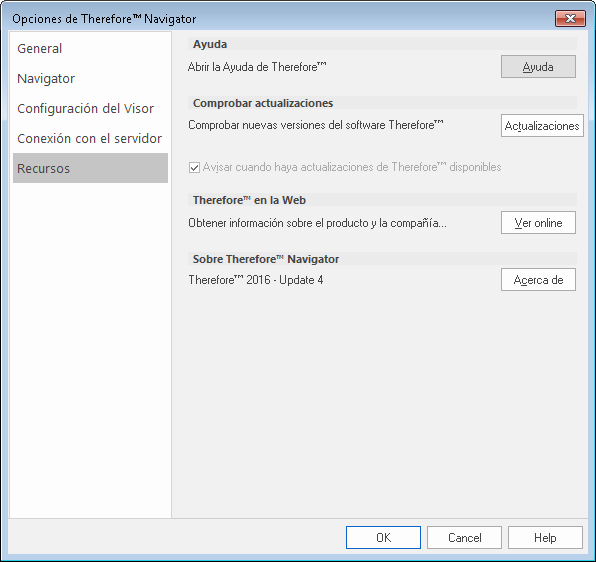Open Therefore website via Ver online
The height and width of the screenshot is (562, 596).
(x=538, y=223)
